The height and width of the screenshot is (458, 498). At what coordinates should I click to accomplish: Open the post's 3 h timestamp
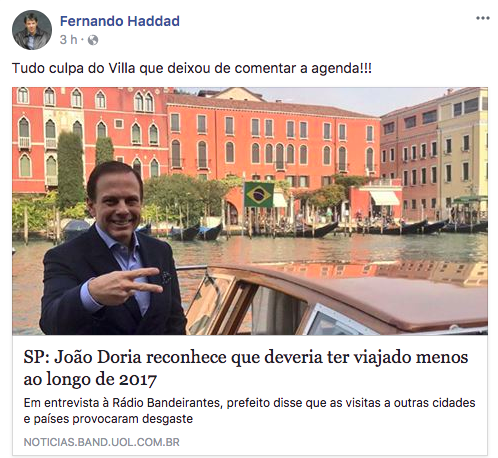68,40
